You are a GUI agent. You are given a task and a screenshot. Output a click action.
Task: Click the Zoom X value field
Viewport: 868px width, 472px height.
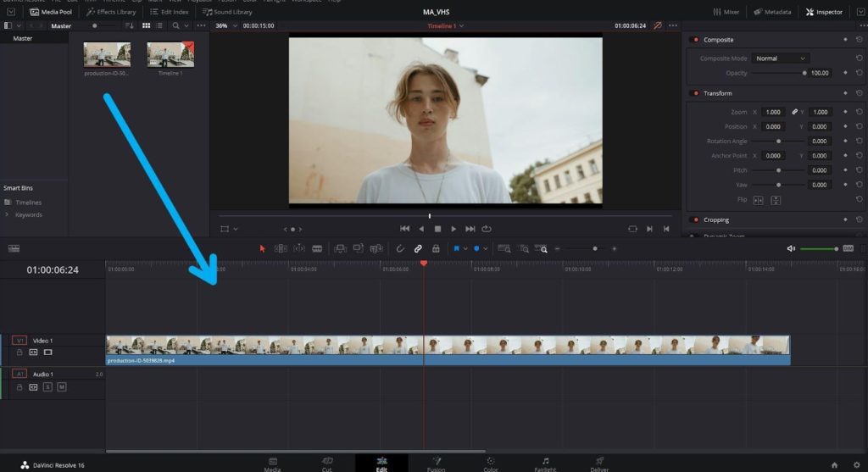[773, 112]
